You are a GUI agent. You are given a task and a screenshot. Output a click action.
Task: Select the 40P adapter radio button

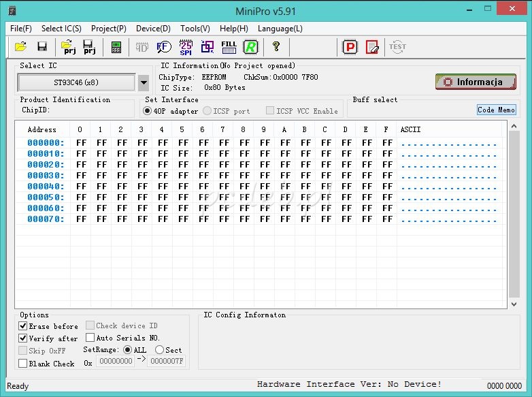(147, 111)
